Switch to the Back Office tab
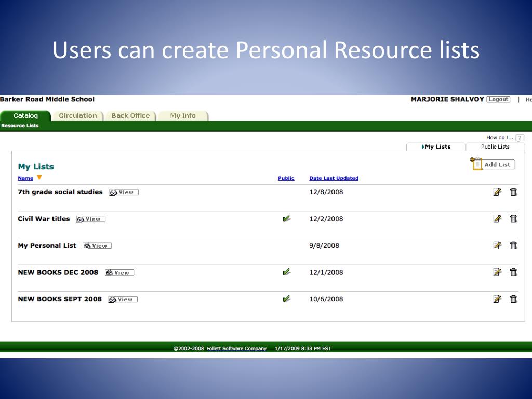 click(130, 116)
